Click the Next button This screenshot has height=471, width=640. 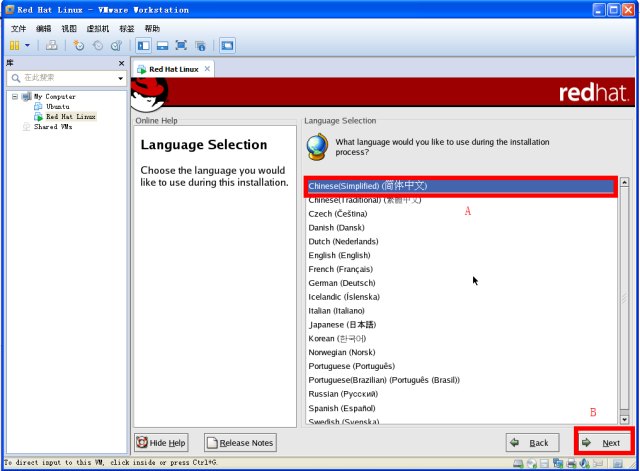click(604, 443)
